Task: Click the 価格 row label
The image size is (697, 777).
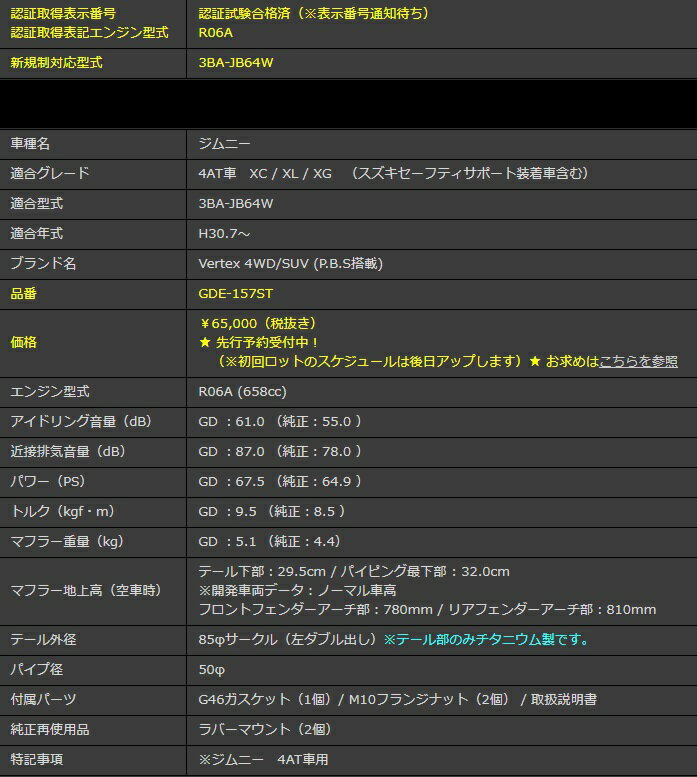Action: [24, 342]
